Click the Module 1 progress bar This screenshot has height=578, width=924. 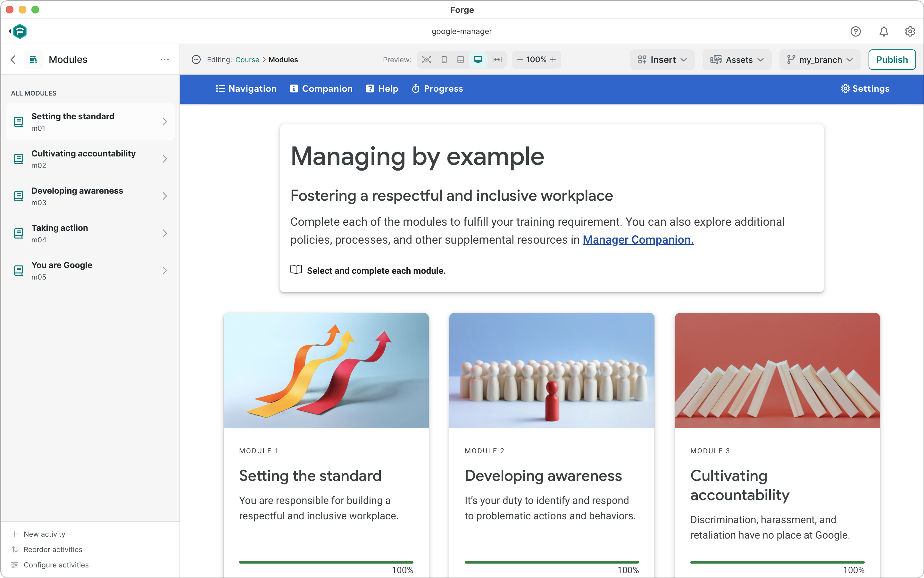click(326, 562)
